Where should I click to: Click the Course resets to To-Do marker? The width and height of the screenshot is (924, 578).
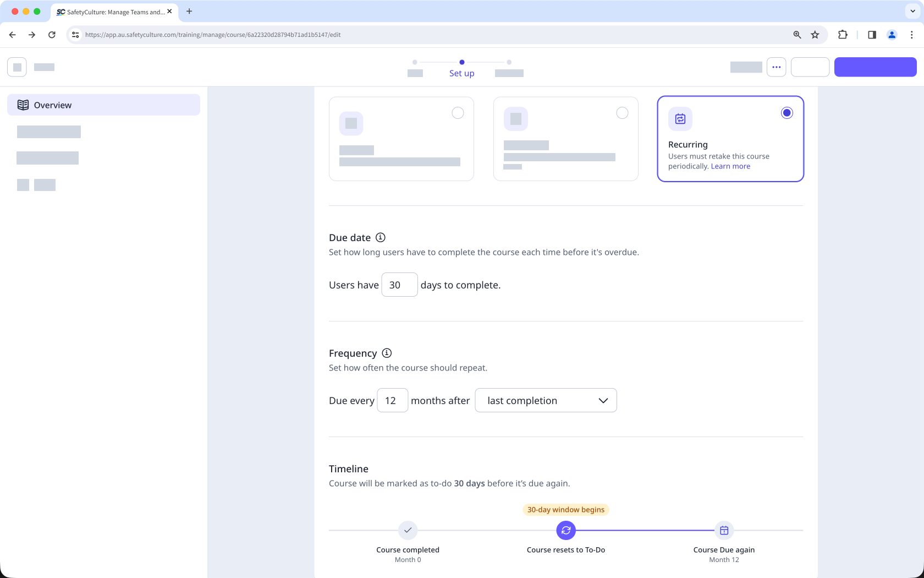(x=566, y=530)
